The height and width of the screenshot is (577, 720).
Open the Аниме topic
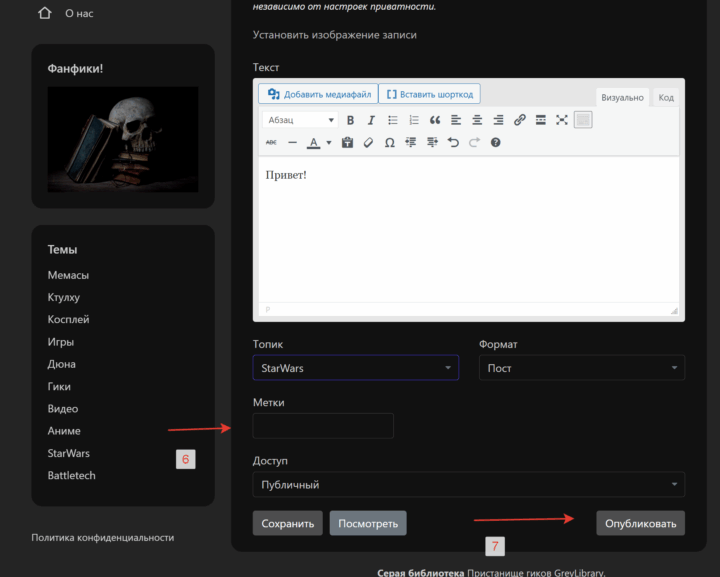[x=64, y=431]
